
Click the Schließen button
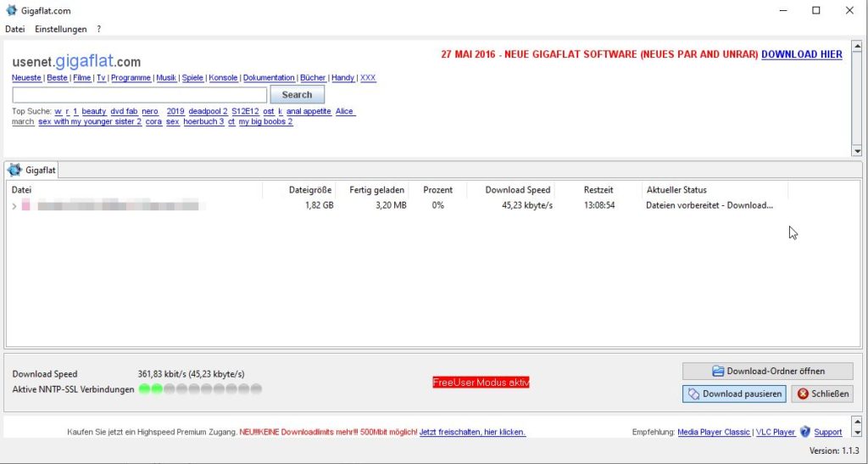pyautogui.click(x=822, y=394)
